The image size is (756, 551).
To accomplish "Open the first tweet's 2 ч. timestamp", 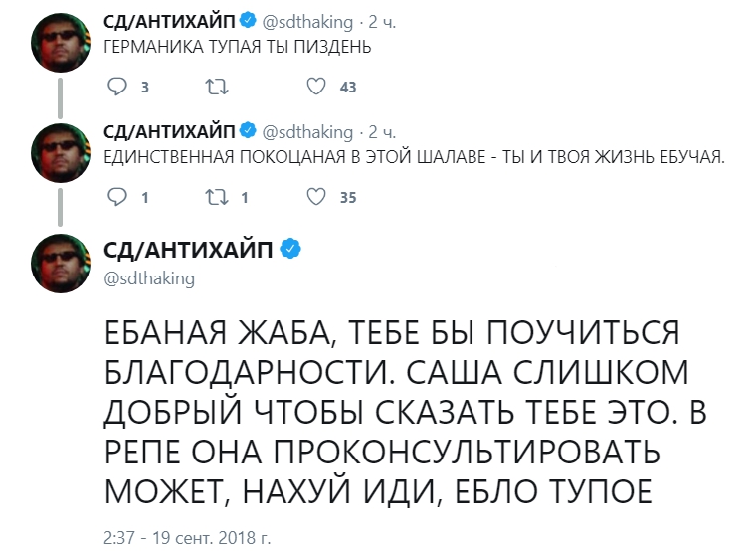I will click(x=383, y=22).
